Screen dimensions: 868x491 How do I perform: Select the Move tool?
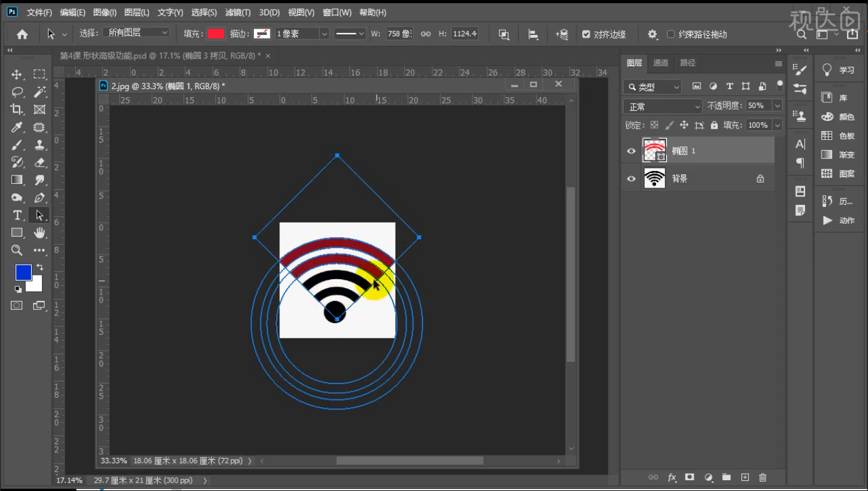17,74
